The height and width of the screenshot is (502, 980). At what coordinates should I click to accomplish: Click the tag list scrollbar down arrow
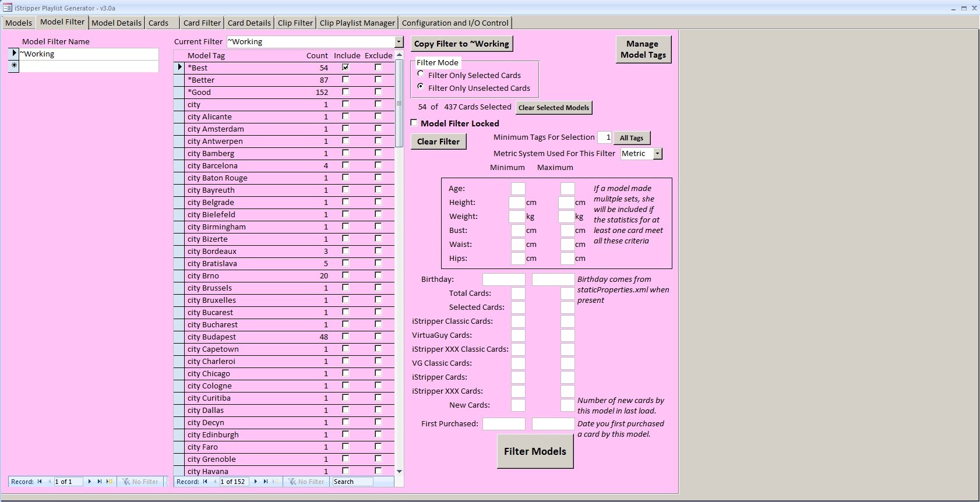point(399,471)
